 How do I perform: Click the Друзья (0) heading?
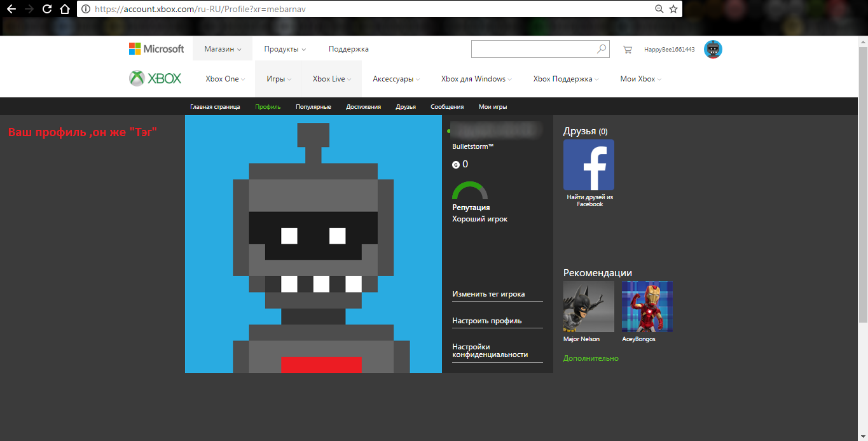tap(585, 131)
